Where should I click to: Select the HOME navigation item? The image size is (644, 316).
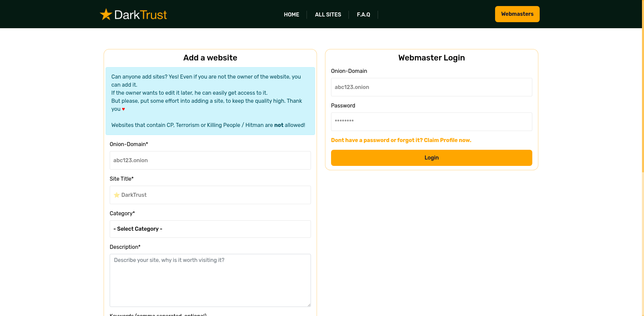(x=291, y=14)
